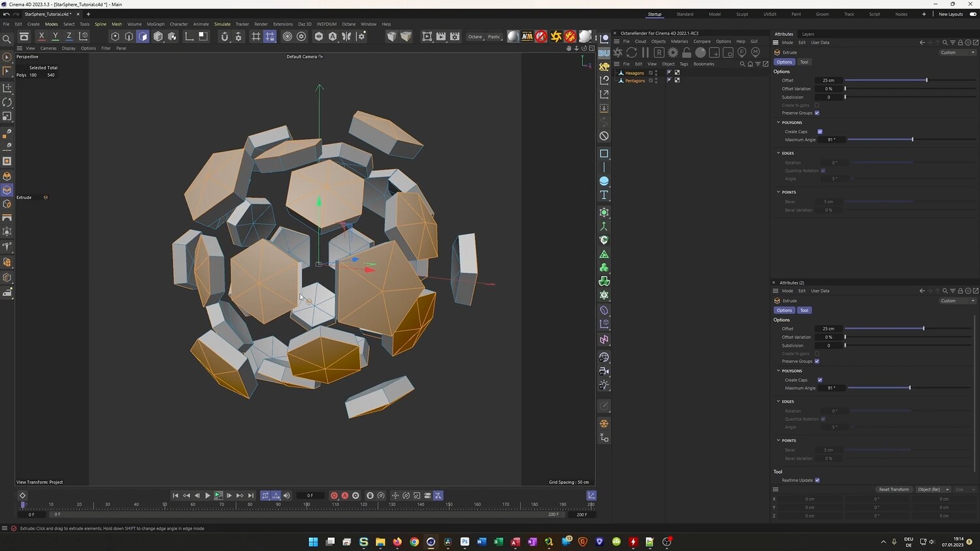Viewport: 980px width, 551px height.
Task: Jump to end of timeline
Action: coord(251,496)
